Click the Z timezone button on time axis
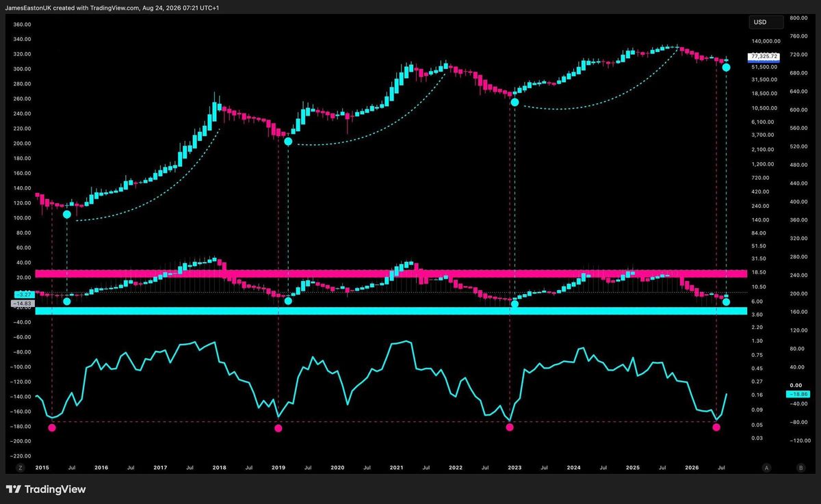This screenshot has width=821, height=504. point(19,468)
